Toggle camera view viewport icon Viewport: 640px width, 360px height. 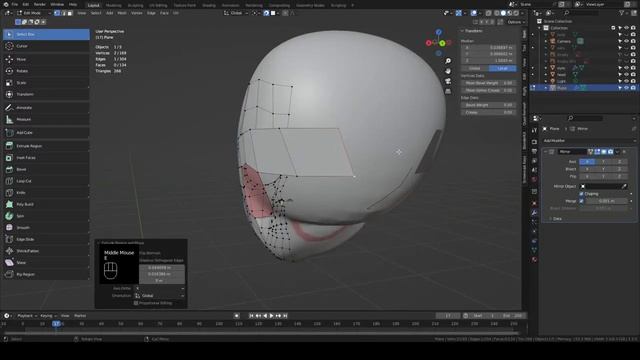point(448,81)
